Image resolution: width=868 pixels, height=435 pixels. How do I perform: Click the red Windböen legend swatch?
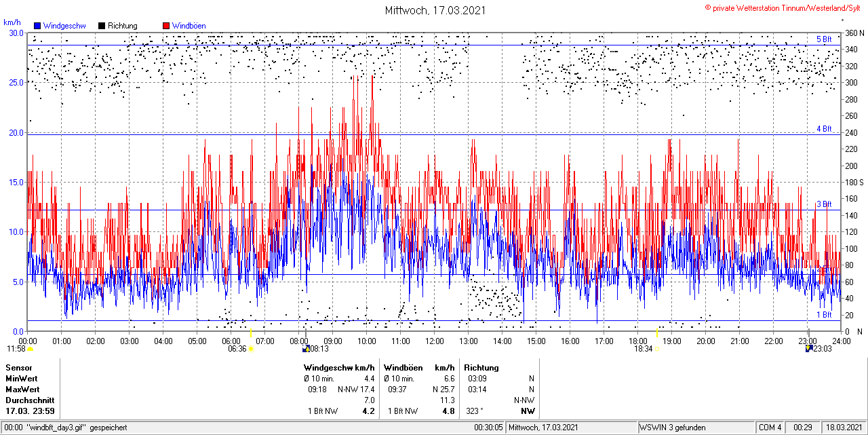point(166,26)
